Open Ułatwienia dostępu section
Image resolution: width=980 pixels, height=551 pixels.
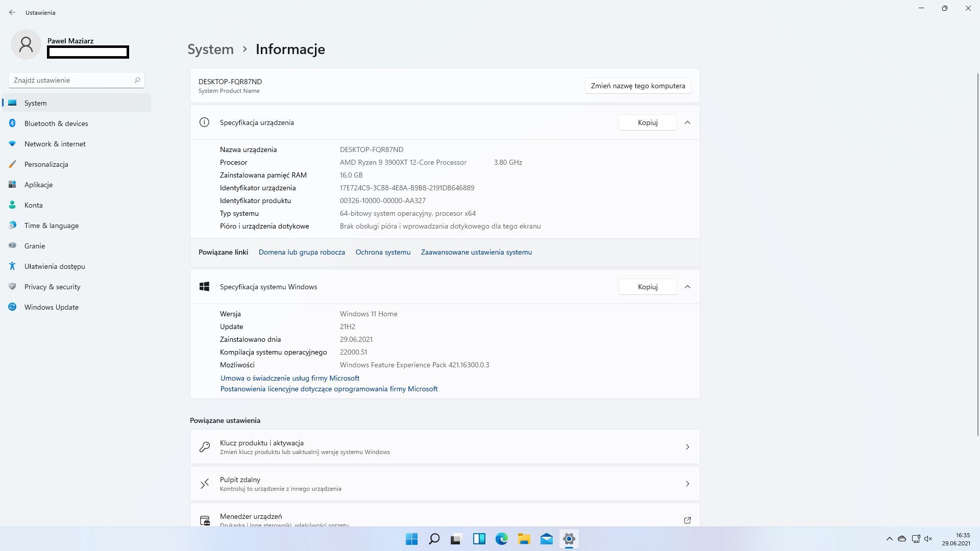tap(77, 266)
